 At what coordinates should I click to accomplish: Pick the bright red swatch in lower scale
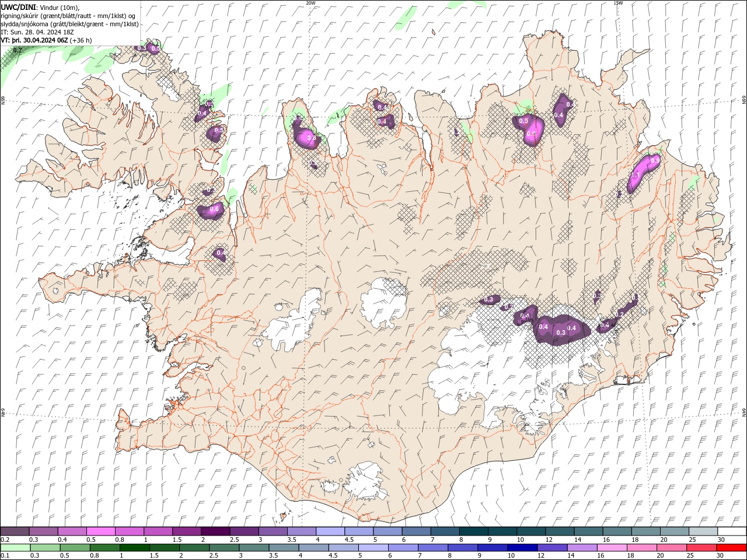click(732, 548)
